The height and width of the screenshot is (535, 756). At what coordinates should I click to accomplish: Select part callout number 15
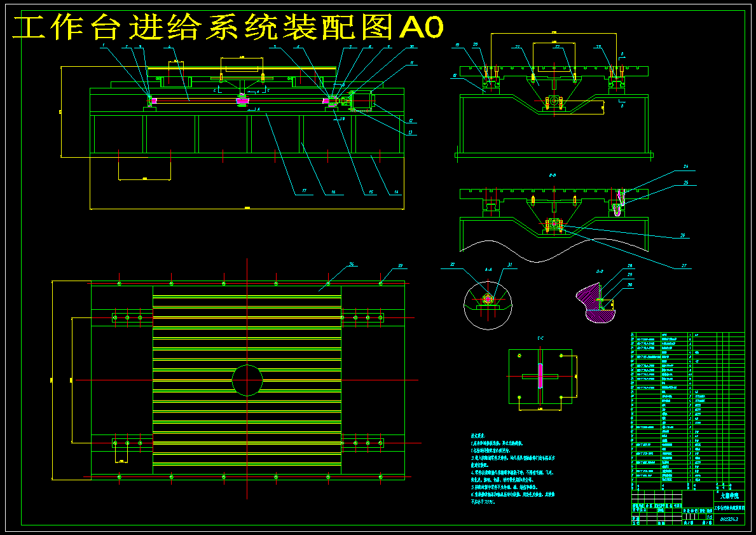(370, 192)
